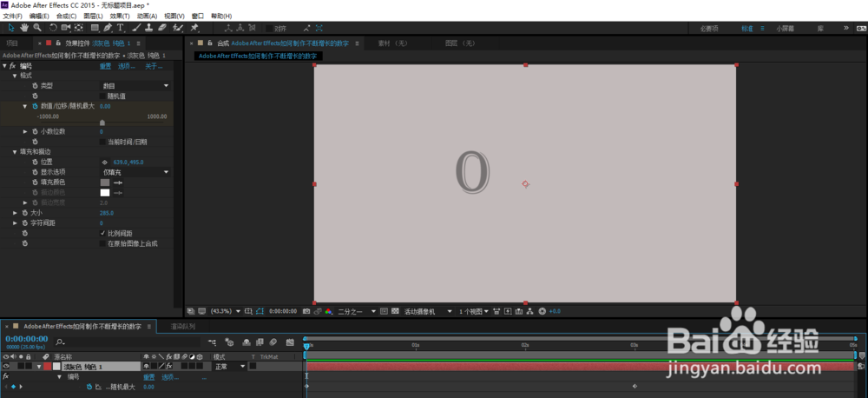Image resolution: width=868 pixels, height=398 pixels.
Task: Expand the 小数位数 property
Action: (25, 132)
